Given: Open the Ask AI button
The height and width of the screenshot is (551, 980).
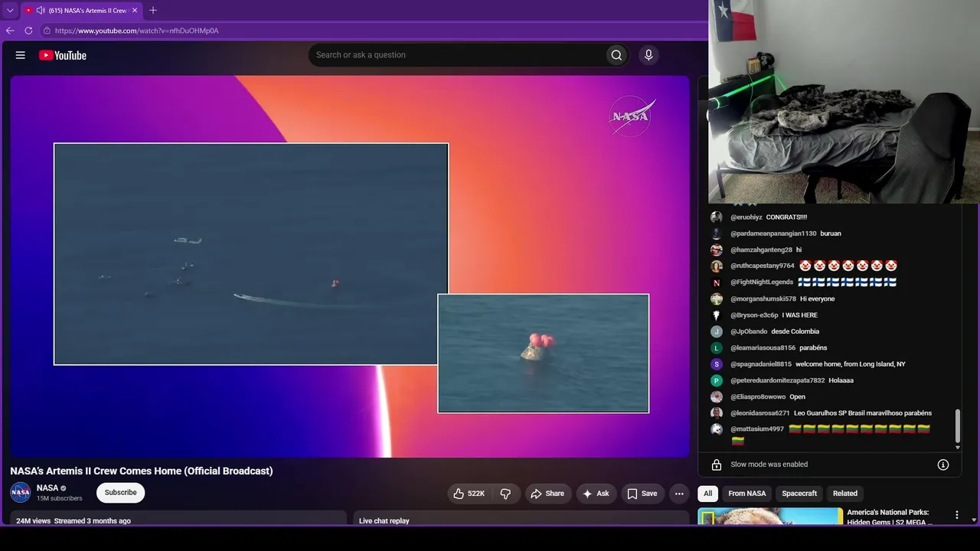Looking at the screenshot, I should [x=596, y=494].
